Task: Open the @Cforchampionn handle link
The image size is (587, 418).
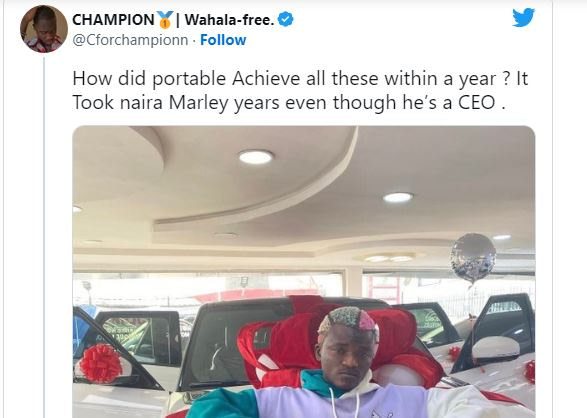Action: [x=130, y=40]
